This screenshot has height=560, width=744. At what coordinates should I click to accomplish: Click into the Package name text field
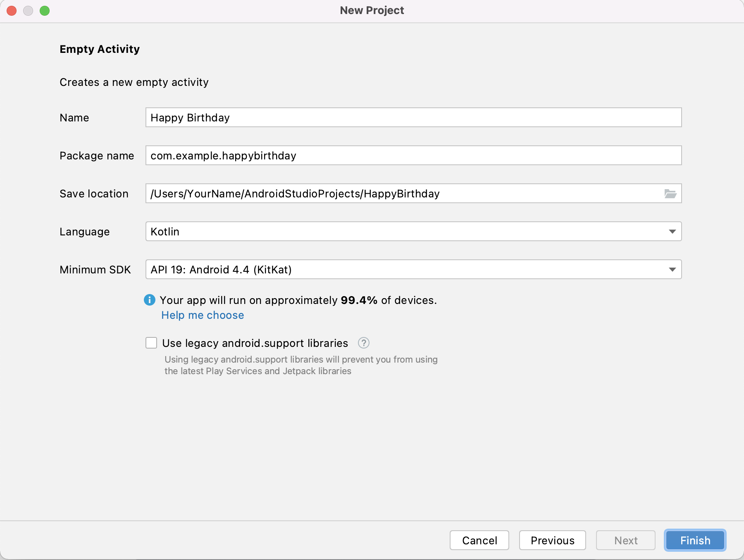[413, 156]
